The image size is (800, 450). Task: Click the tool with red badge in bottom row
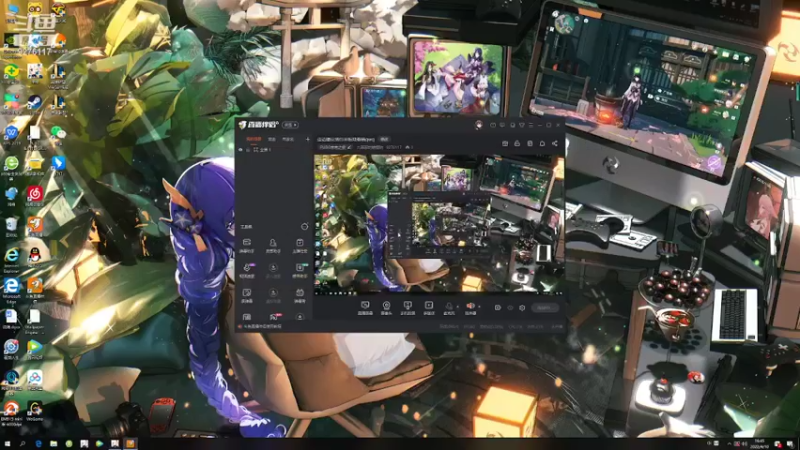(x=274, y=317)
